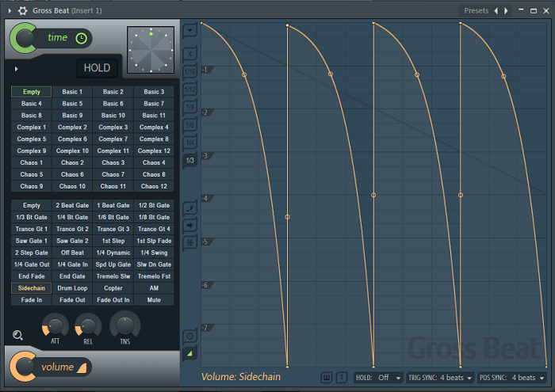The image size is (555, 392).
Task: Toggle the step editing curve icon
Action: pos(190,207)
